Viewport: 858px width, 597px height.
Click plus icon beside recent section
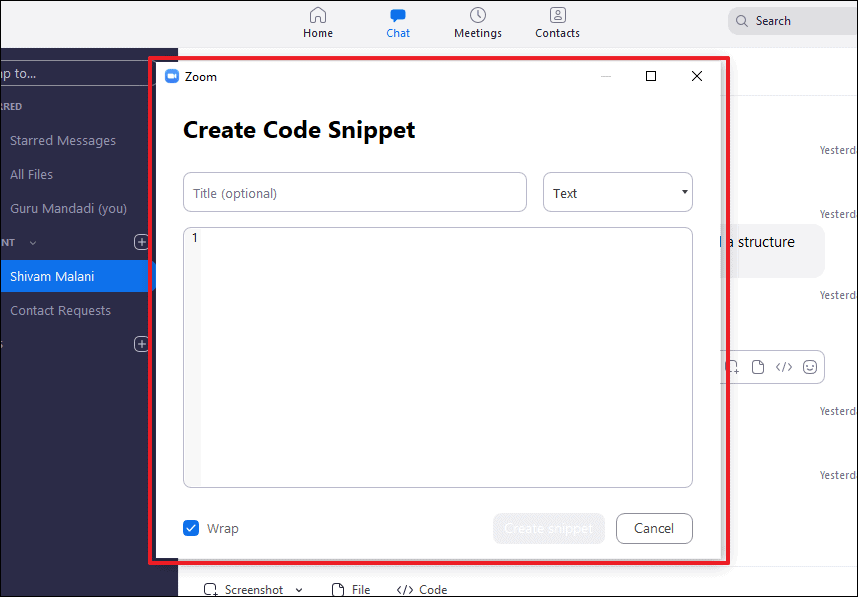[141, 242]
